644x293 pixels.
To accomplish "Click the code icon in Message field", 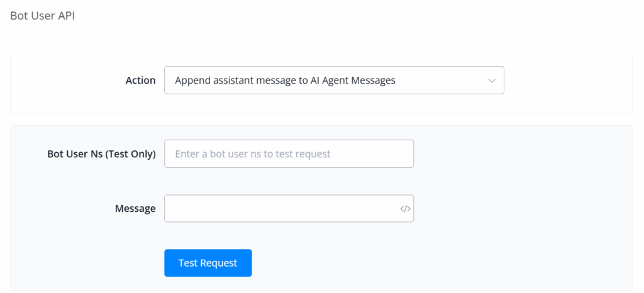I will pos(405,209).
